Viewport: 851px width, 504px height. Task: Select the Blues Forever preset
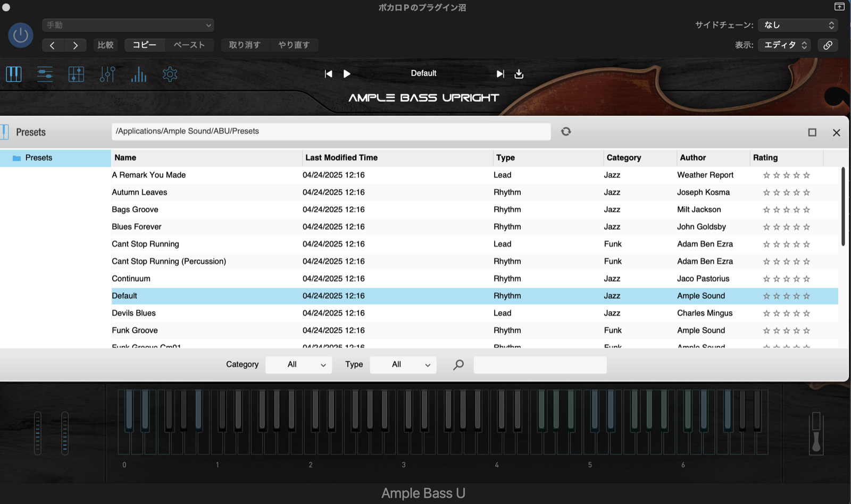coord(475,227)
